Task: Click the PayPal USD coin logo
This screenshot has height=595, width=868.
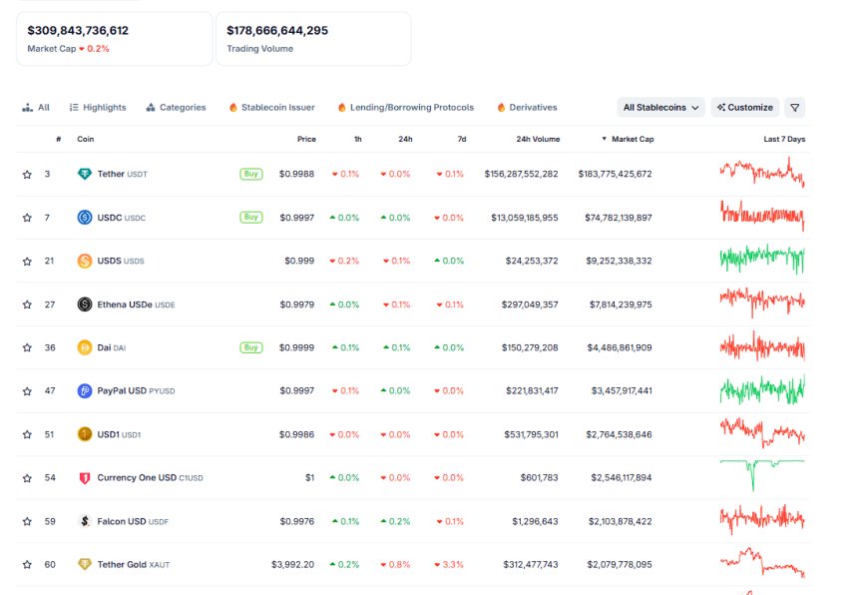Action: pyautogui.click(x=84, y=390)
